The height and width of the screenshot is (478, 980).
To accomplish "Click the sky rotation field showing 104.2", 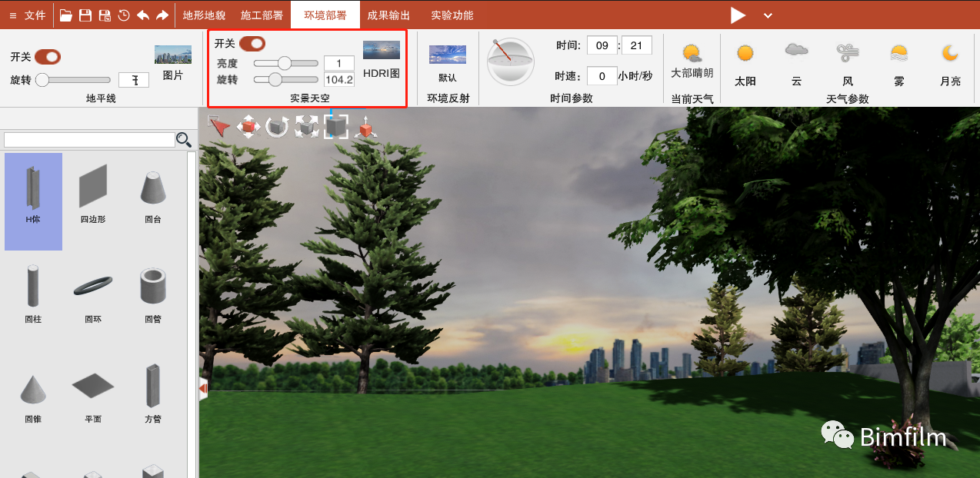I will [339, 79].
